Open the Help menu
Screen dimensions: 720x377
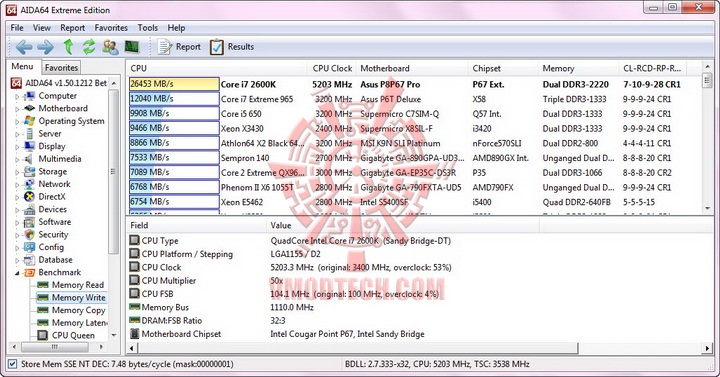[x=176, y=28]
